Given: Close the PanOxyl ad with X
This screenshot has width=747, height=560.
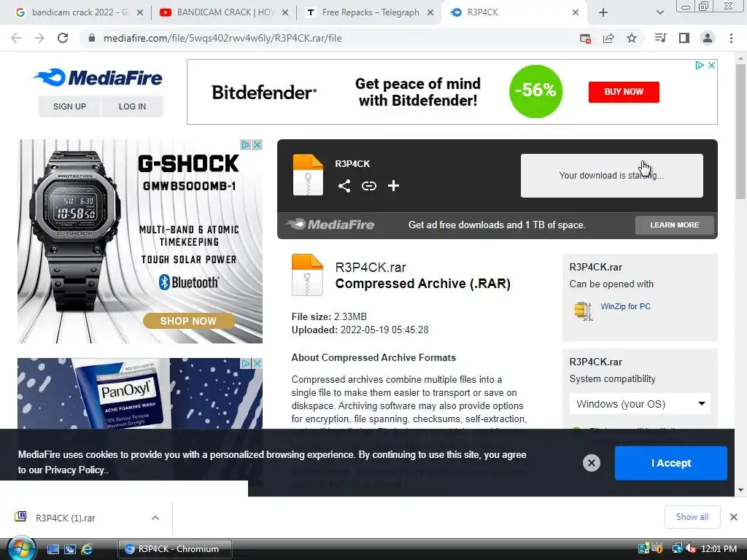Looking at the screenshot, I should (257, 363).
